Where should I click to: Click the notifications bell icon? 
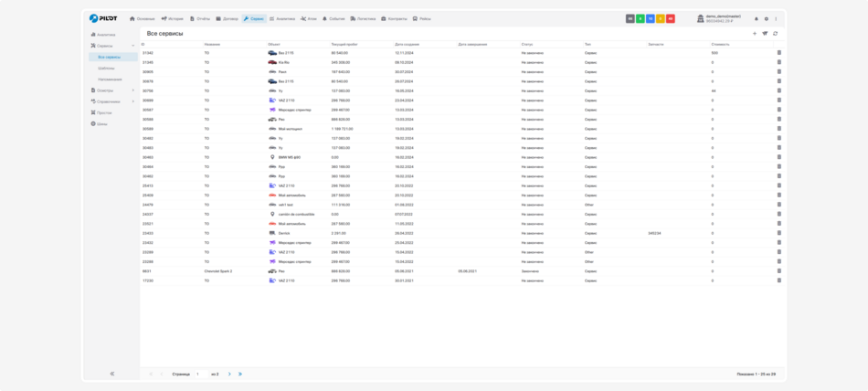pos(756,18)
